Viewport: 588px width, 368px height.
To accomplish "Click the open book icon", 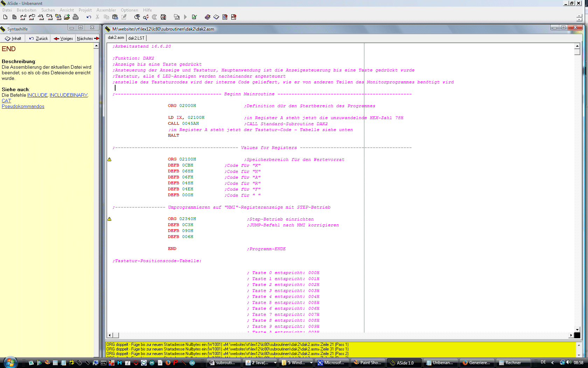I will coord(216,17).
